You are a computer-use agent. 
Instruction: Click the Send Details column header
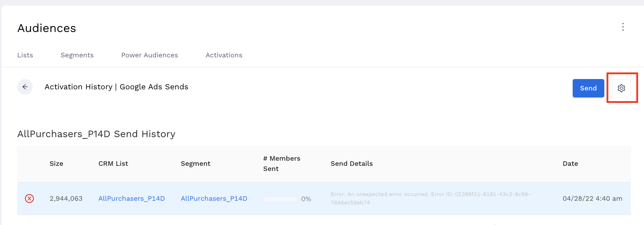pos(352,164)
